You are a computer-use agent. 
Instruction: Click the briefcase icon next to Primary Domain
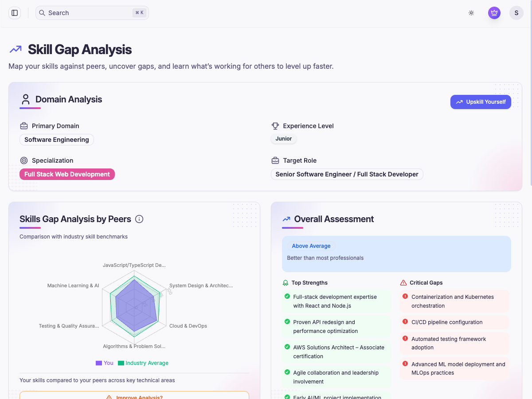tap(23, 125)
